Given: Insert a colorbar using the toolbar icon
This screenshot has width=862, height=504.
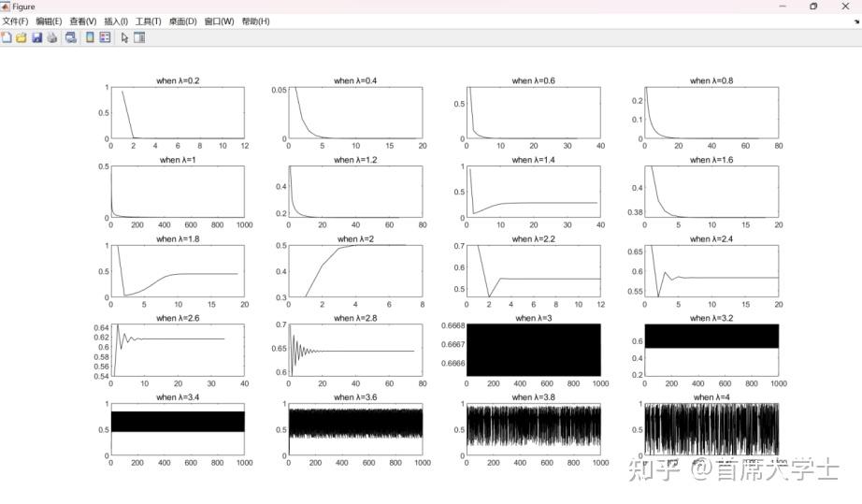Looking at the screenshot, I should point(90,37).
